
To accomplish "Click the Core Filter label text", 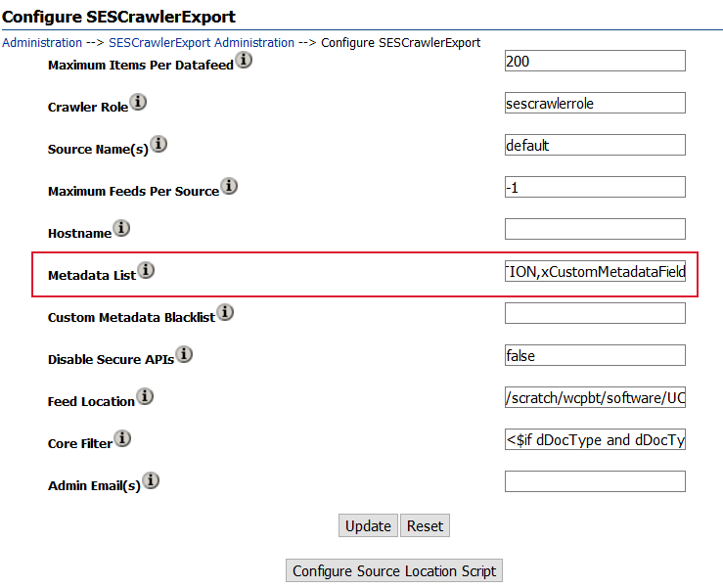I will click(x=80, y=443).
